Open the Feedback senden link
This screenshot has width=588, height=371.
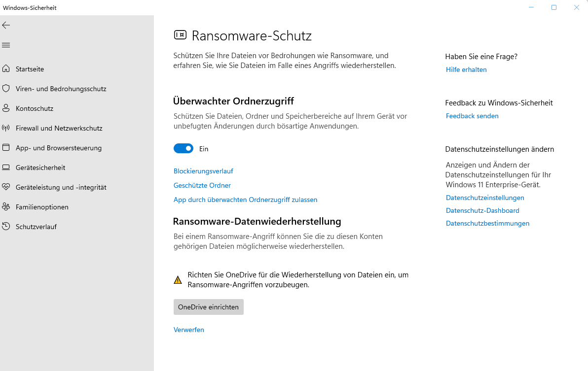[x=472, y=116]
